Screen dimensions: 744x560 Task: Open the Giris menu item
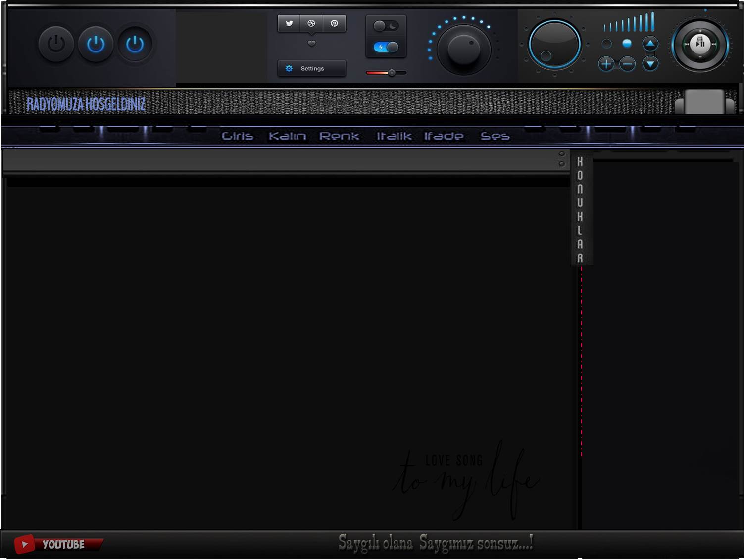[x=237, y=136]
